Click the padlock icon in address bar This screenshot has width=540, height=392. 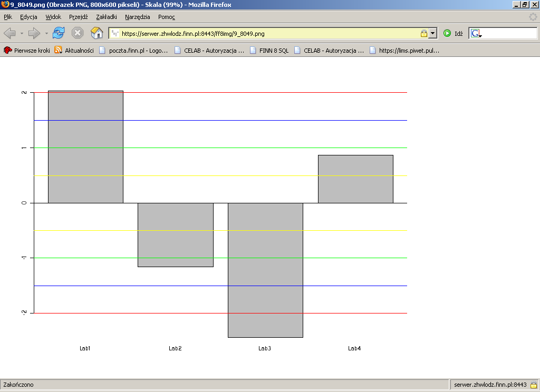(x=423, y=33)
